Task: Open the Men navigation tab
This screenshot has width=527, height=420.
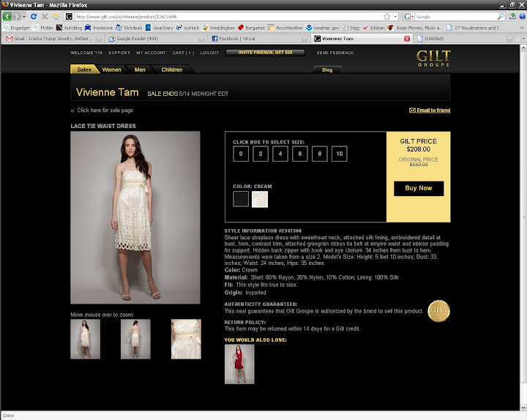Action: tap(140, 70)
